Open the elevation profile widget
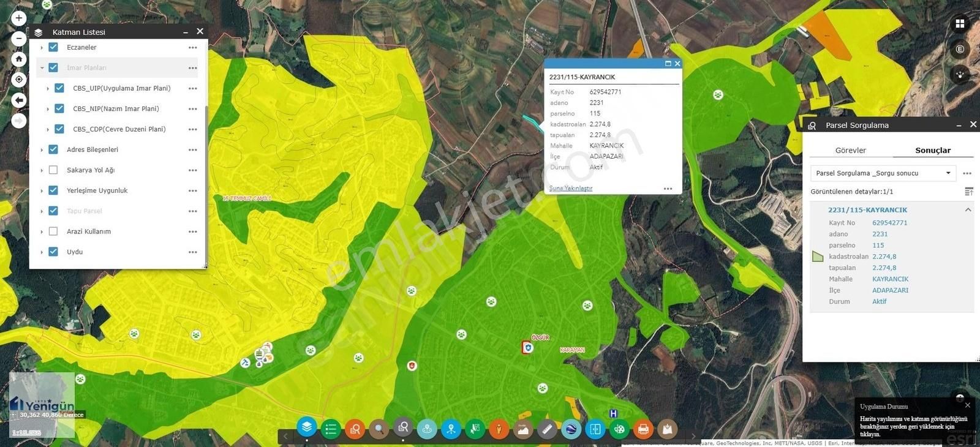Viewport: 980px width, 447px height. (x=522, y=429)
